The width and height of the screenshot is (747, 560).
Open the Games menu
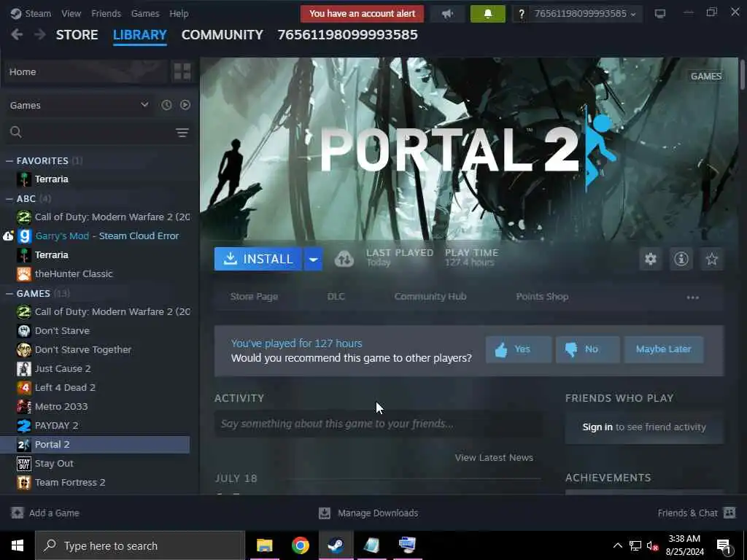click(145, 13)
